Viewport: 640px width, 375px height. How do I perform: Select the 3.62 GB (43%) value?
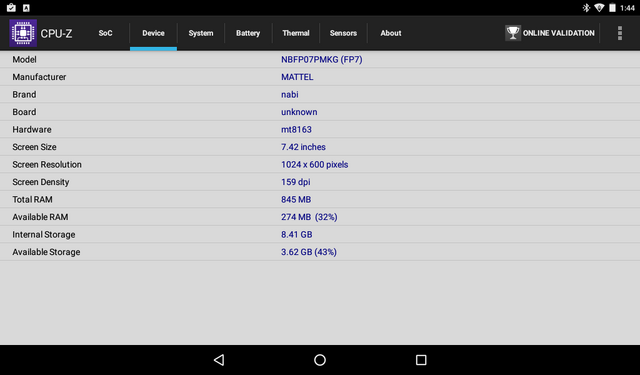tap(309, 252)
